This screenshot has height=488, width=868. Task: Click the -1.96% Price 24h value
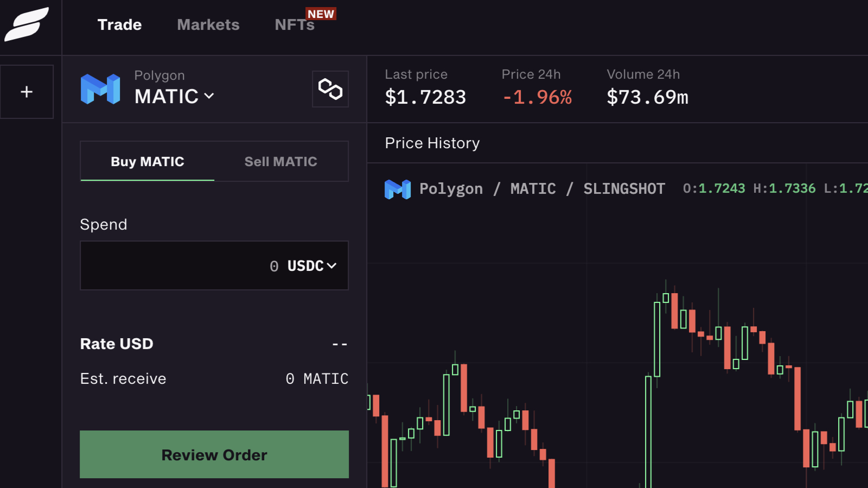pos(537,98)
